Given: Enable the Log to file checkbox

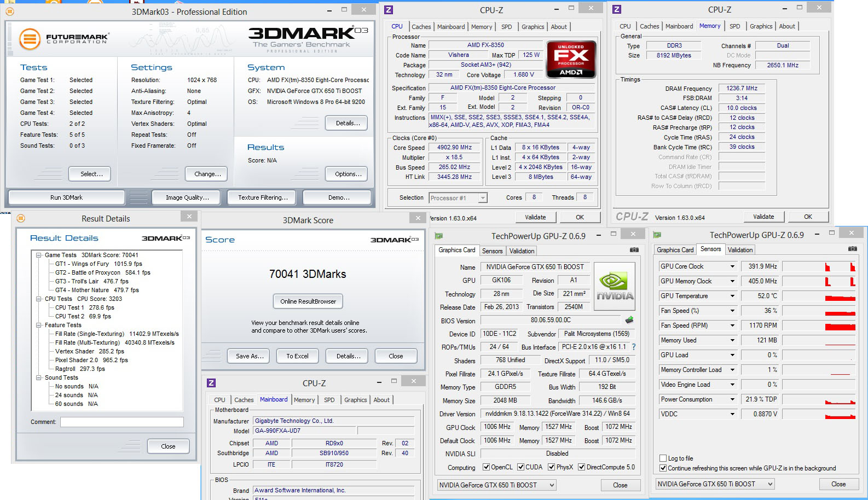Looking at the screenshot, I should (663, 458).
